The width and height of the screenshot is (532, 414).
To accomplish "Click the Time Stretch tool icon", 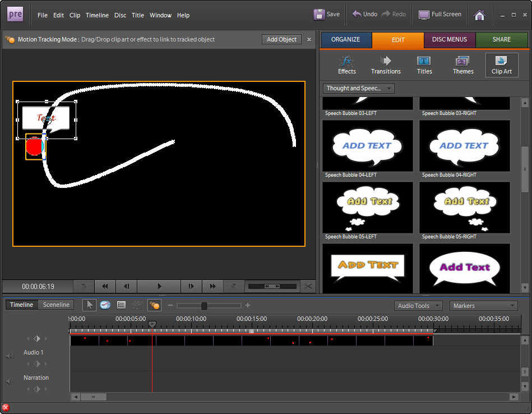I will 105,305.
